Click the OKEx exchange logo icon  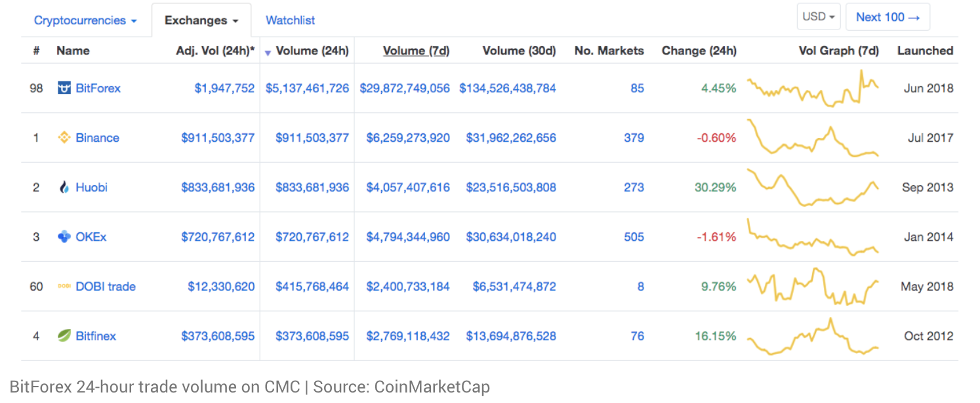[x=64, y=237]
